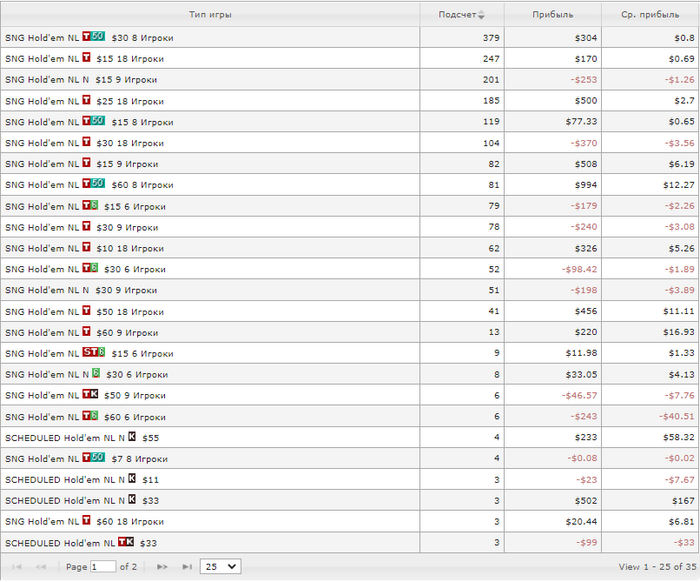The image size is (700, 582).
Task: Click the profit value $11.98
Action: tap(581, 353)
